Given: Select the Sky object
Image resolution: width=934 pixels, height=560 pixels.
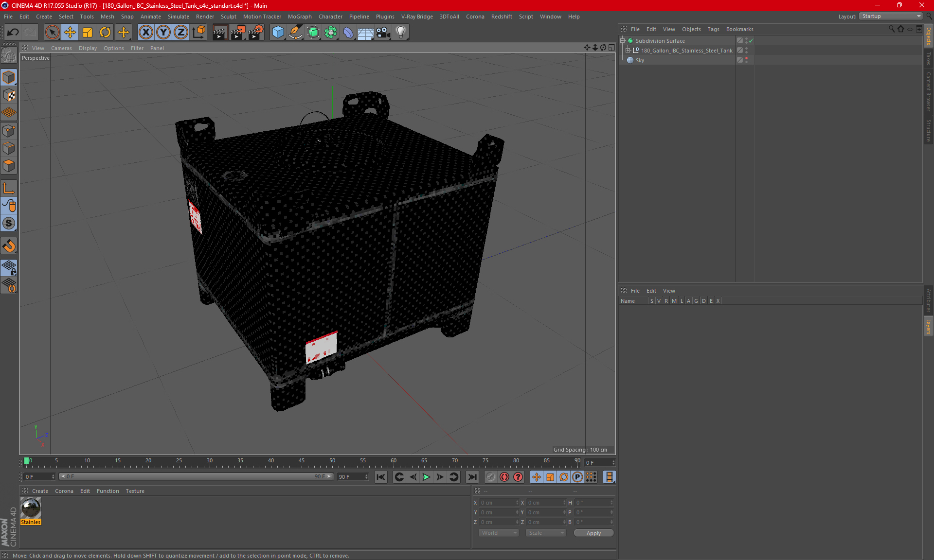Looking at the screenshot, I should (x=640, y=60).
